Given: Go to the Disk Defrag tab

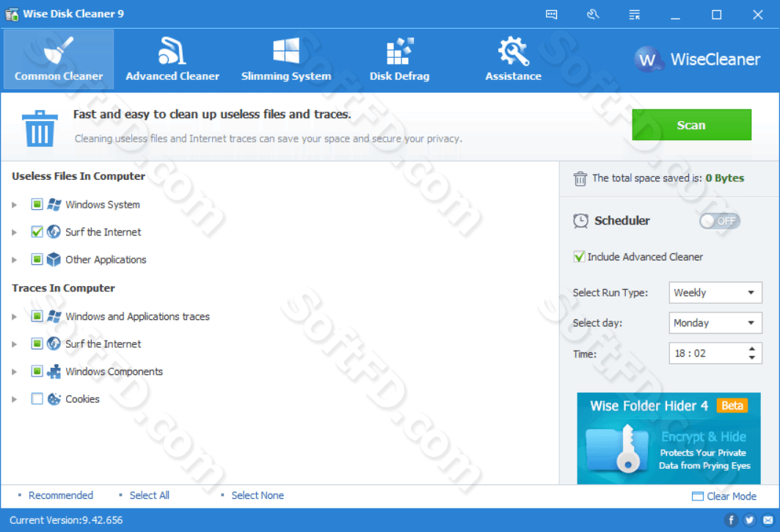Looking at the screenshot, I should coord(399,59).
